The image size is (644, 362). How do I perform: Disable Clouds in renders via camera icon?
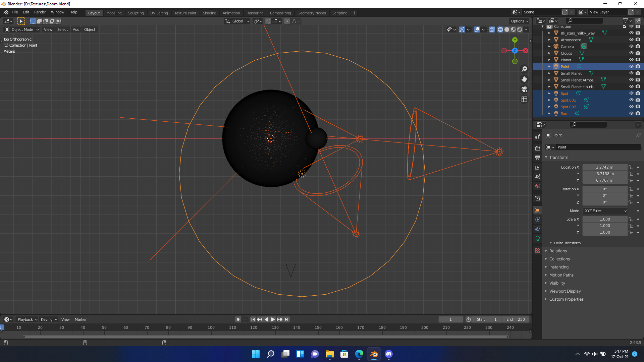(x=638, y=53)
